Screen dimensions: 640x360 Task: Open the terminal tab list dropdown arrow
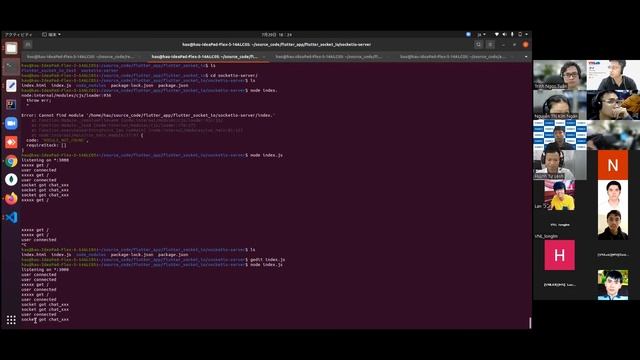[x=526, y=57]
